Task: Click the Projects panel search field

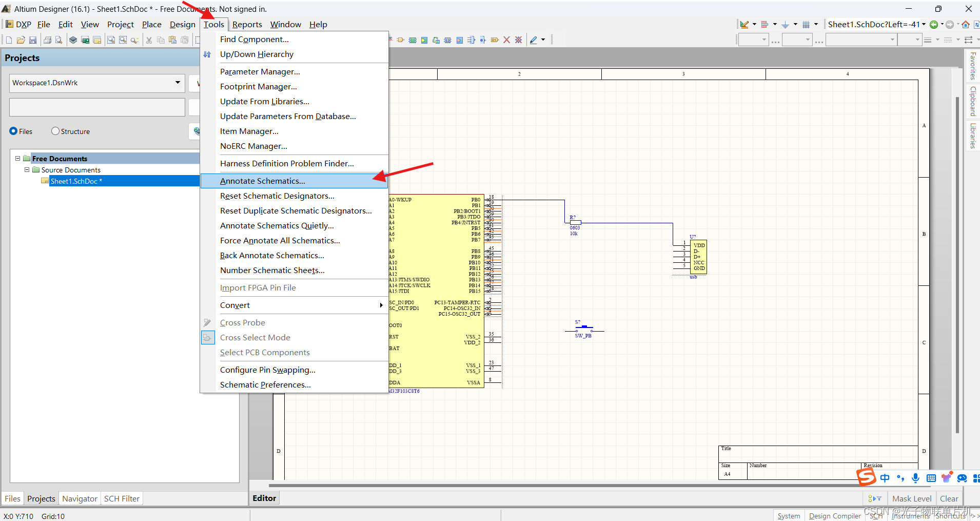Action: click(97, 107)
